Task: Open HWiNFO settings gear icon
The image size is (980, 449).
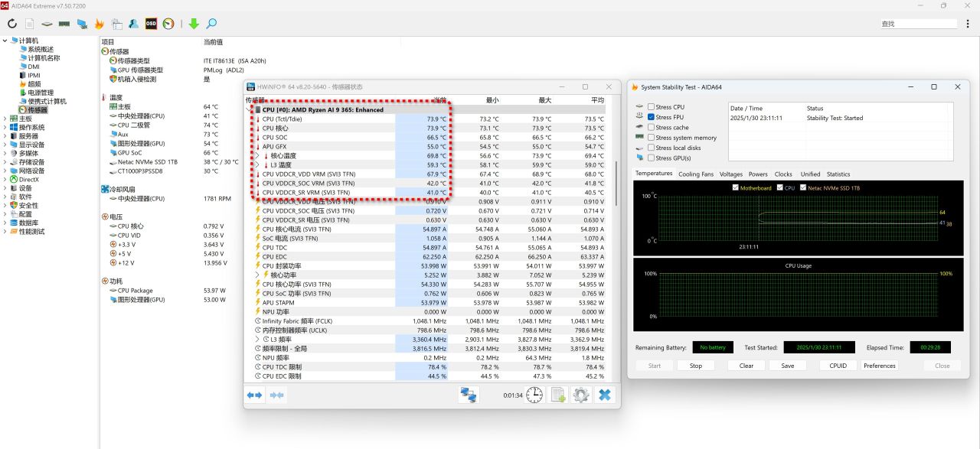Action: tap(581, 395)
